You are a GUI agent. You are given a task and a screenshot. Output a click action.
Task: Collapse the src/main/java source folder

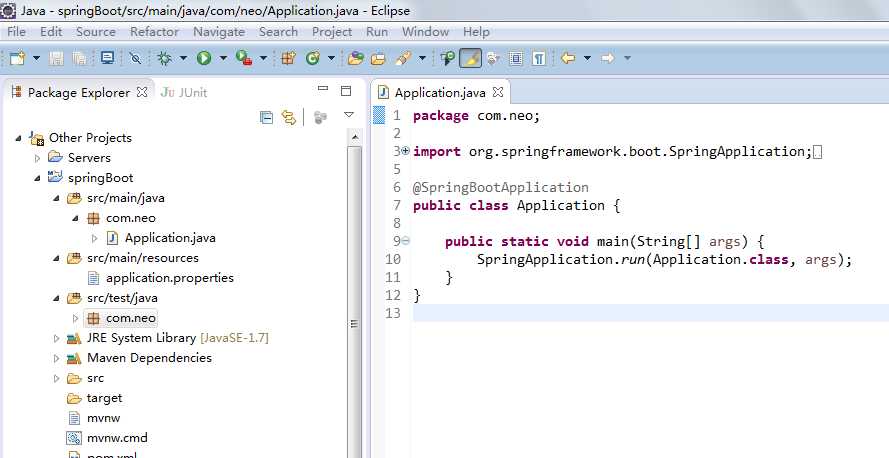(56, 198)
